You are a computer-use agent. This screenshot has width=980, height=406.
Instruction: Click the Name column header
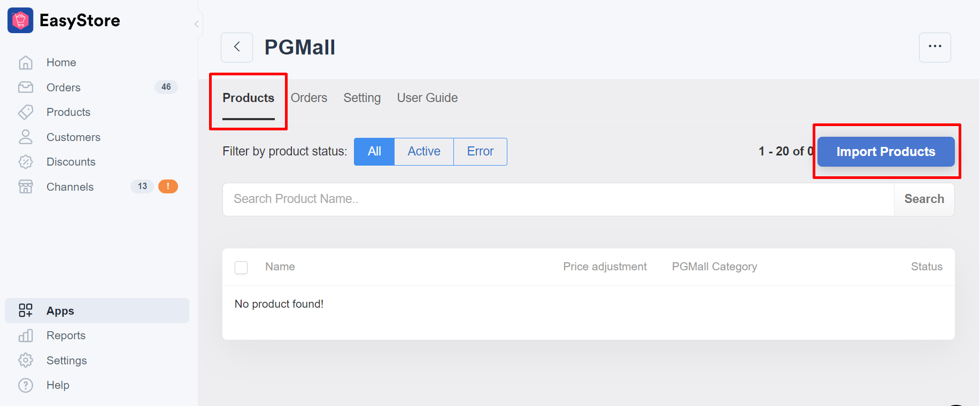point(280,267)
